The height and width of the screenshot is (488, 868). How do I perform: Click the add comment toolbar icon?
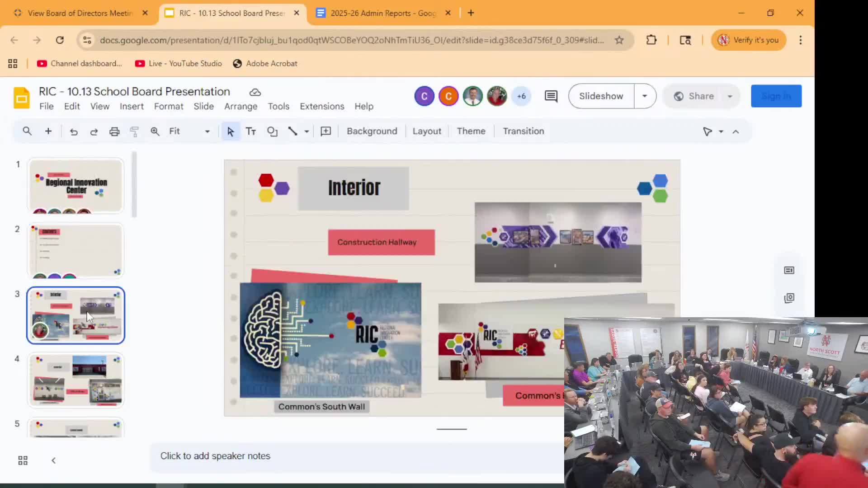coord(325,131)
